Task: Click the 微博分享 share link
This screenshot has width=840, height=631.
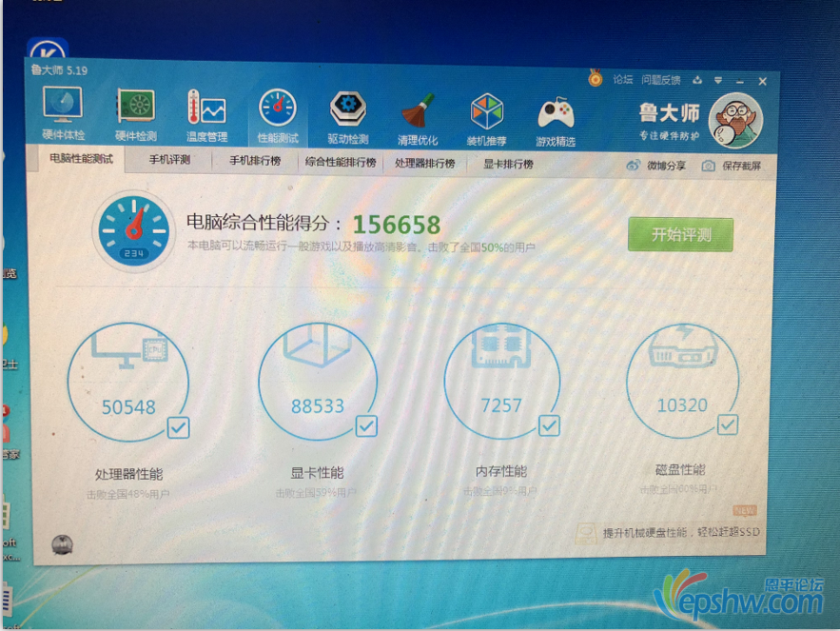Action: coord(667,166)
